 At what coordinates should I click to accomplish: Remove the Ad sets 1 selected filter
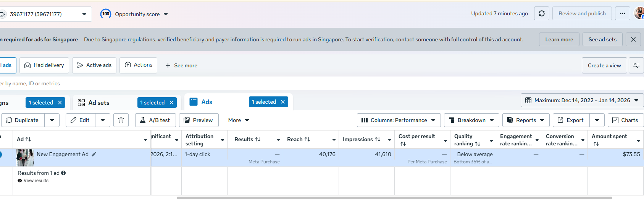click(x=171, y=103)
